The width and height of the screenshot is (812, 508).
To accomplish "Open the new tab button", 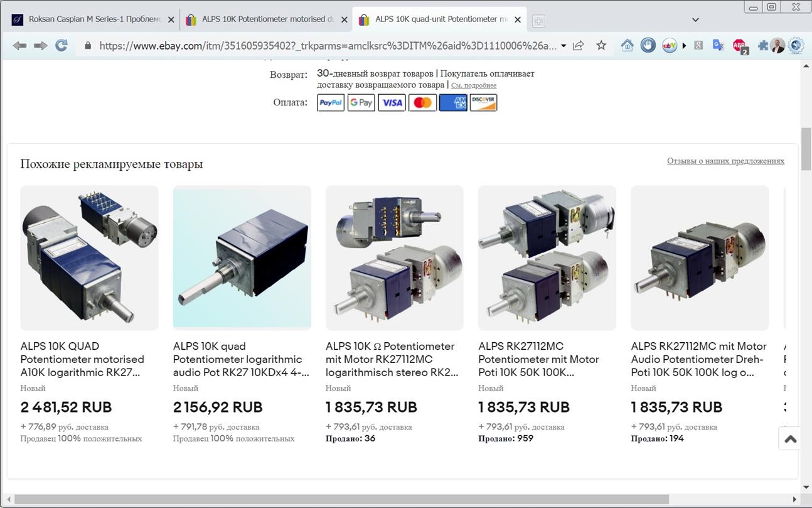I will pyautogui.click(x=538, y=21).
